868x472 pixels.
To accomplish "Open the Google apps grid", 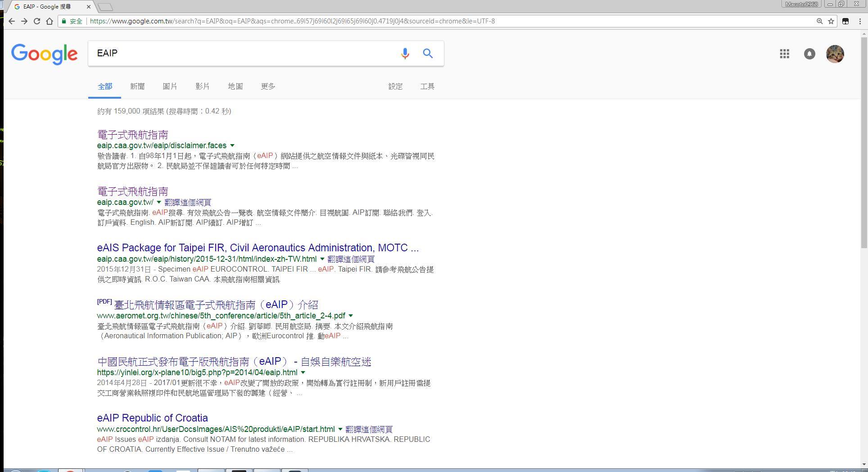I will coord(784,54).
